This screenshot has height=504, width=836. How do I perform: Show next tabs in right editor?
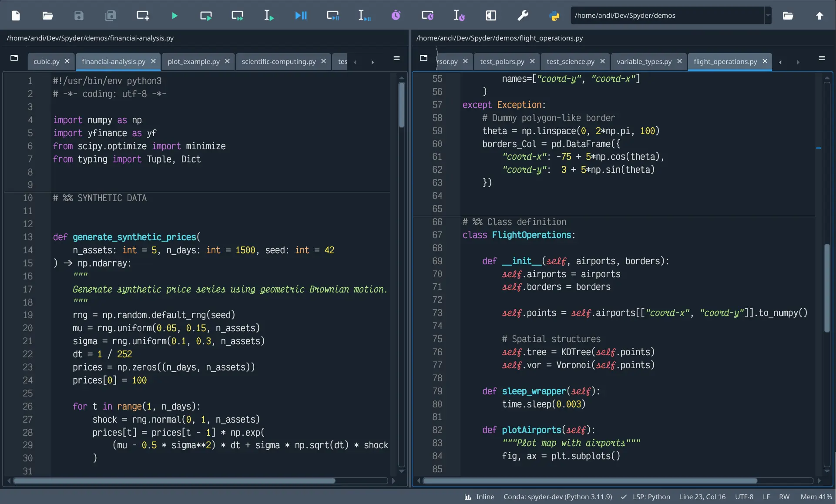798,62
